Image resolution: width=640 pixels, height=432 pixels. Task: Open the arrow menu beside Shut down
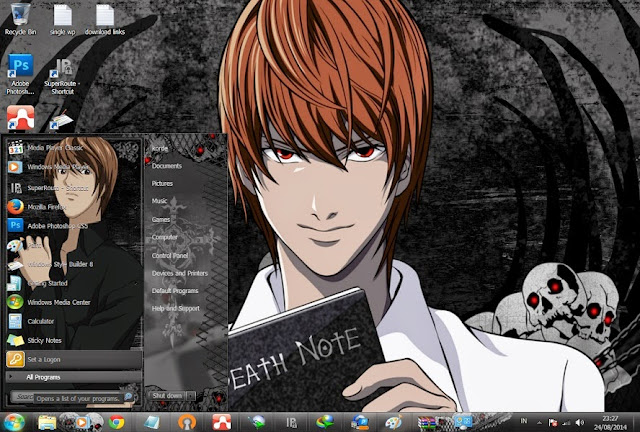[x=191, y=396]
